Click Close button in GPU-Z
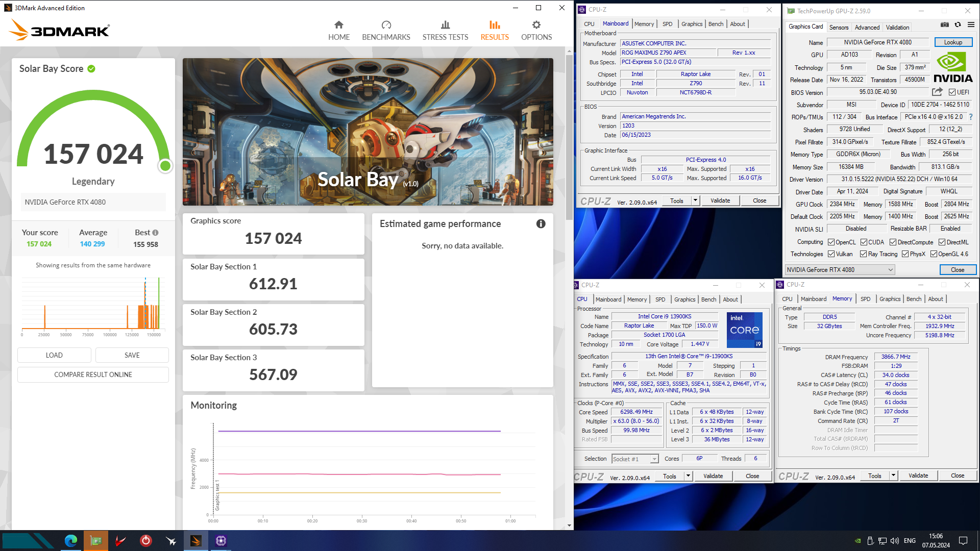 click(958, 270)
